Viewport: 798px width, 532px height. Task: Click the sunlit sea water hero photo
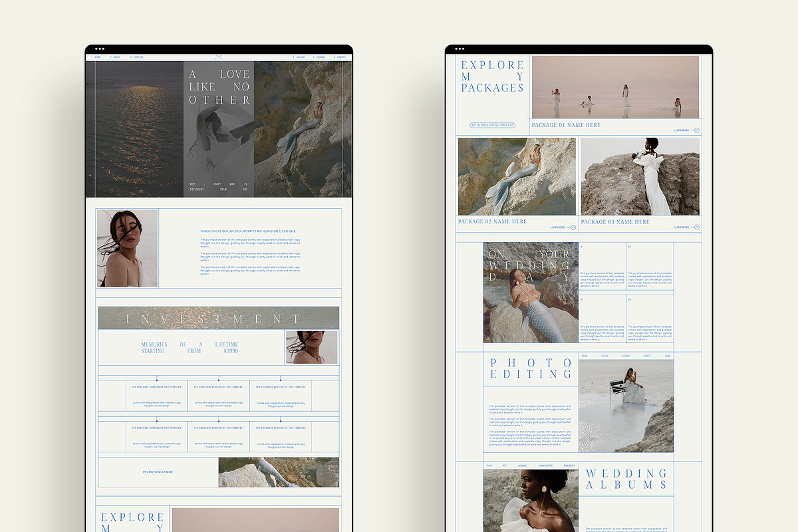135,129
